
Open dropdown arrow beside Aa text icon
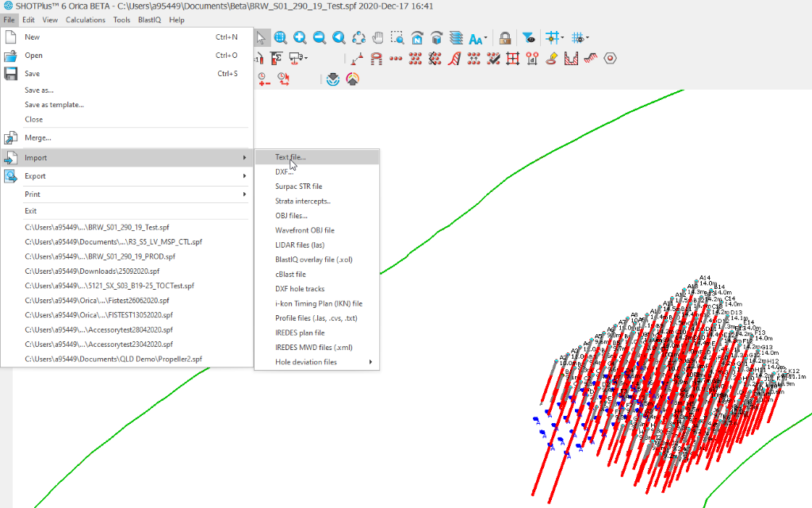[x=485, y=38]
